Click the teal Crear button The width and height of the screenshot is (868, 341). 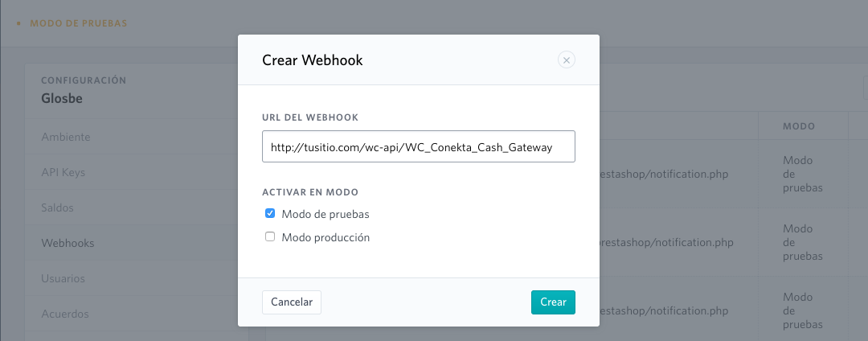(x=553, y=302)
